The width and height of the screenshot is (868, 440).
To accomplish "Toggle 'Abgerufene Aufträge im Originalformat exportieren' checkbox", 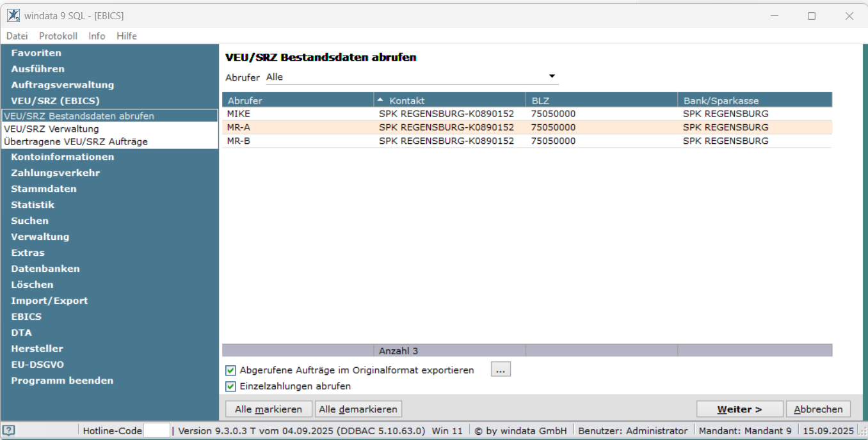I will pyautogui.click(x=230, y=370).
